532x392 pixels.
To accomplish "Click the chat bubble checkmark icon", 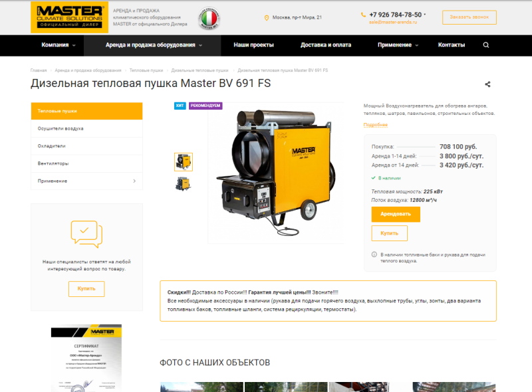I will pyautogui.click(x=86, y=233).
